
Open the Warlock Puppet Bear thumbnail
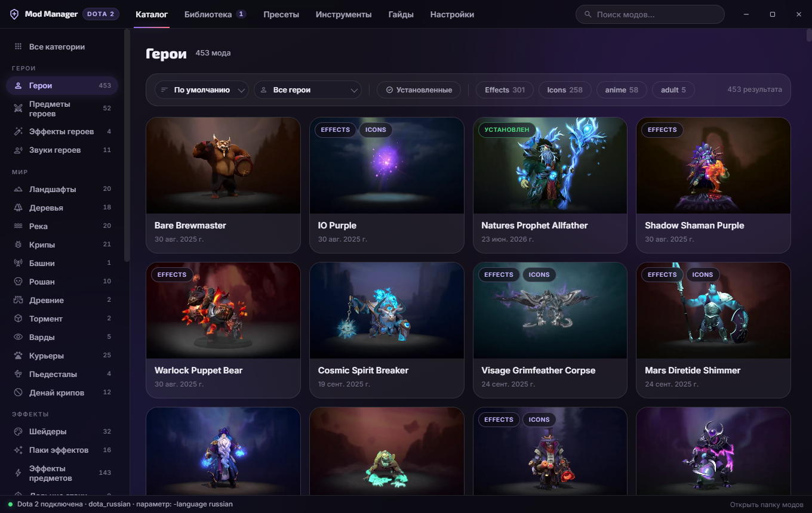[223, 310]
